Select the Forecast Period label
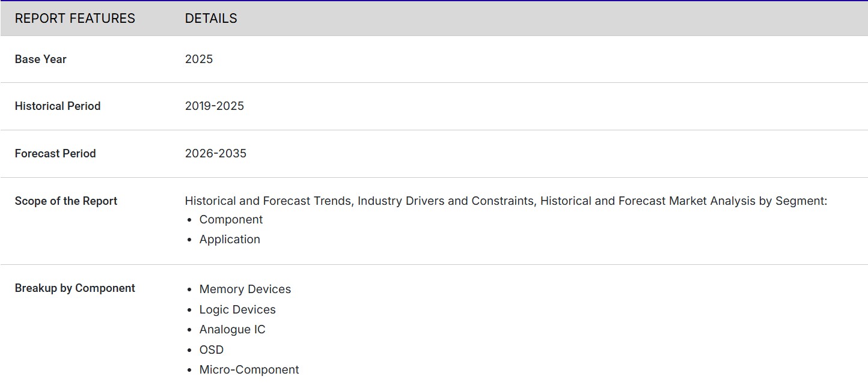The width and height of the screenshot is (868, 388). tap(55, 154)
